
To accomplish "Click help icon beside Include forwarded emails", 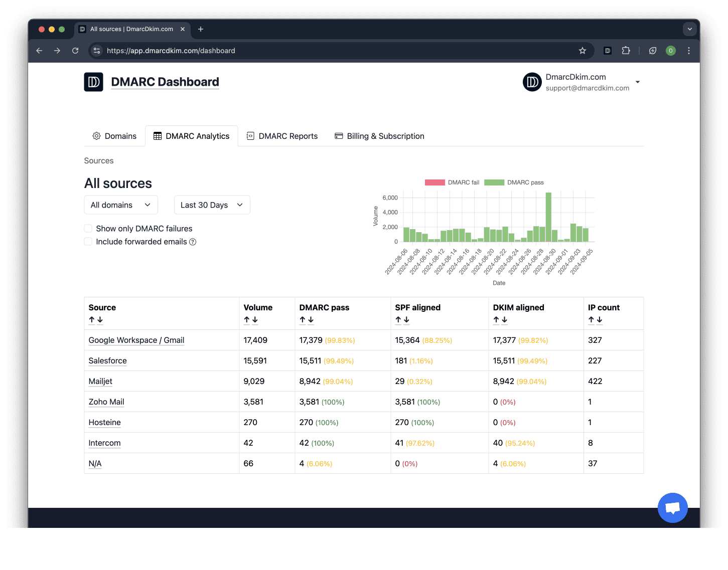I will (x=193, y=242).
